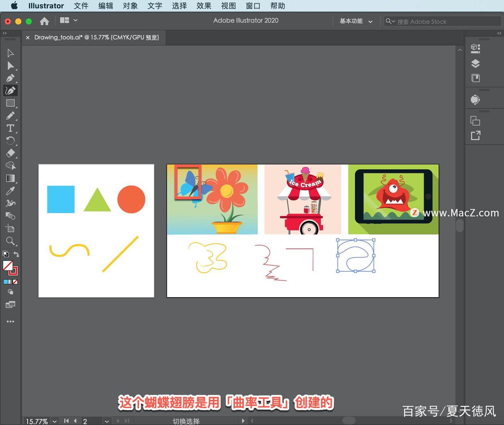Screen dimensions: 504x425
Task: Select the Eraser tool
Action: pos(11,153)
